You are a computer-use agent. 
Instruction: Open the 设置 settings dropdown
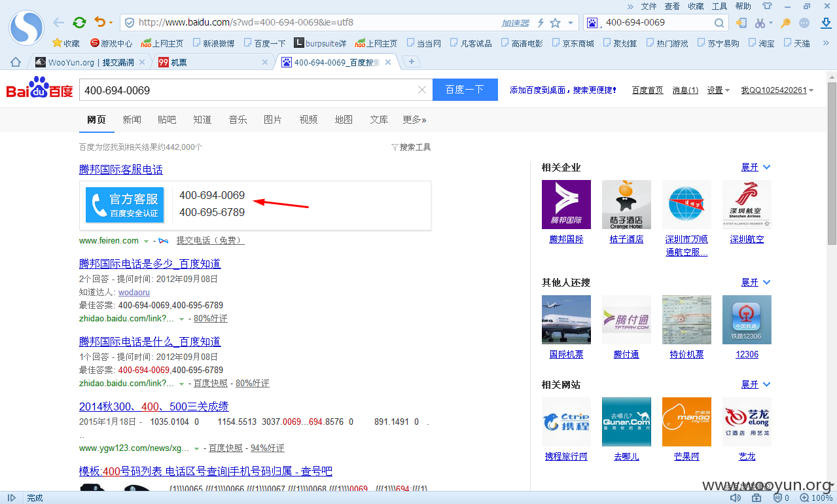(719, 90)
